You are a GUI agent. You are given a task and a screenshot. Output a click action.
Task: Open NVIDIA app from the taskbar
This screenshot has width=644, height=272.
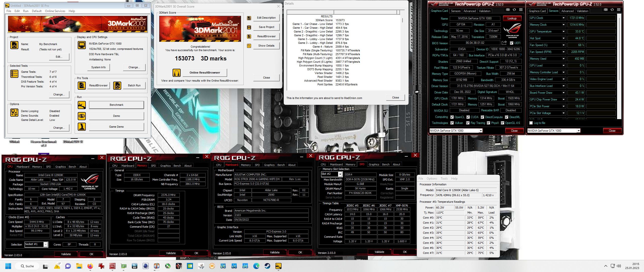point(190,266)
